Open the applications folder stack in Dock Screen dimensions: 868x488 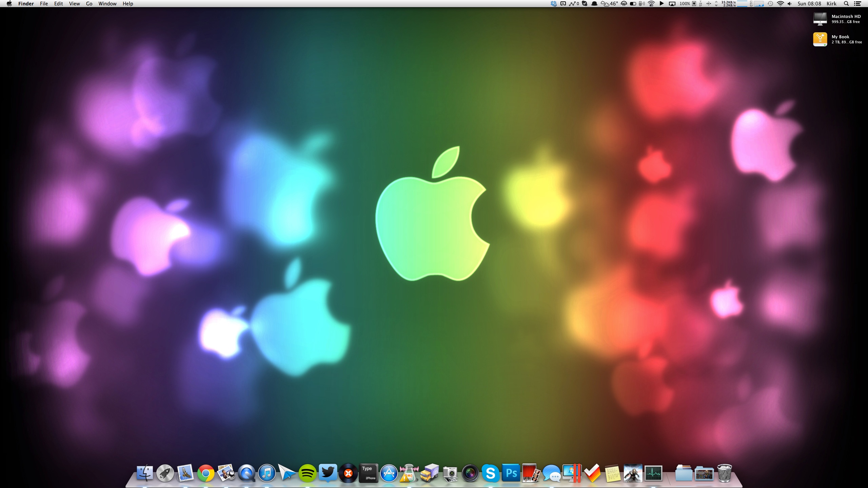click(704, 473)
